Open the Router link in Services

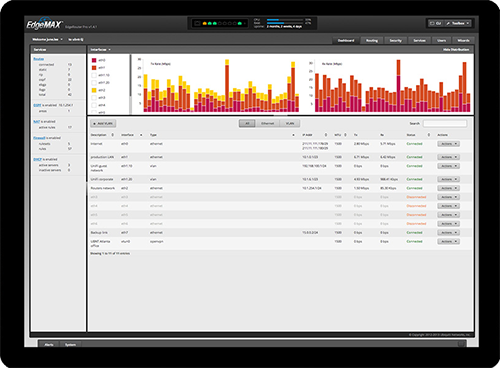[x=39, y=59]
